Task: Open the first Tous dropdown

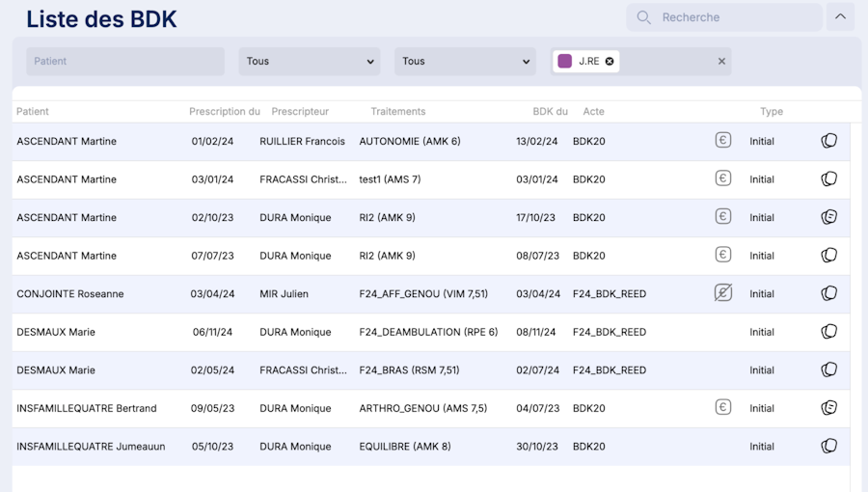Action: [310, 62]
